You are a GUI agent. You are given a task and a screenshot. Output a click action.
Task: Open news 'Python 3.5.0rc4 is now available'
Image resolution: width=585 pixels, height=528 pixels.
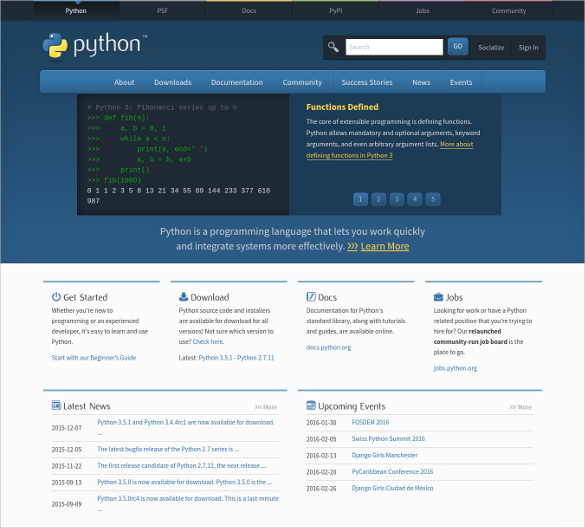point(188,498)
